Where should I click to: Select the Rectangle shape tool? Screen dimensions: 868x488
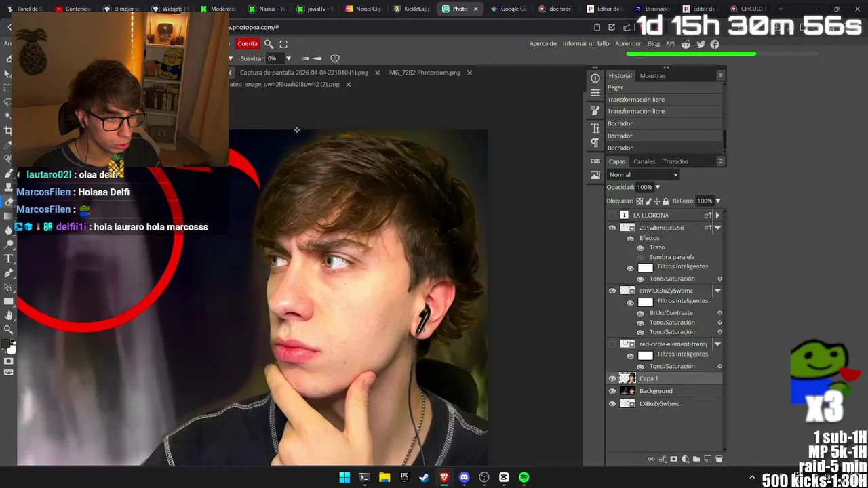9,301
